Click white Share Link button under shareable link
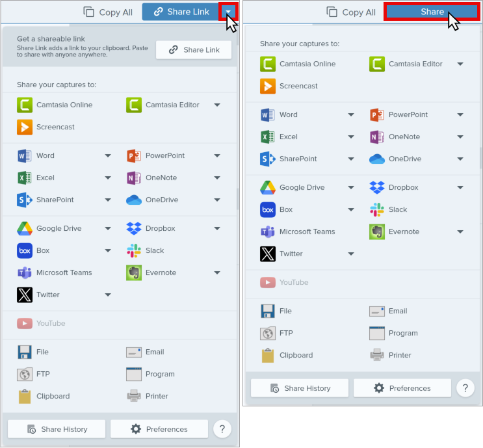 click(194, 50)
